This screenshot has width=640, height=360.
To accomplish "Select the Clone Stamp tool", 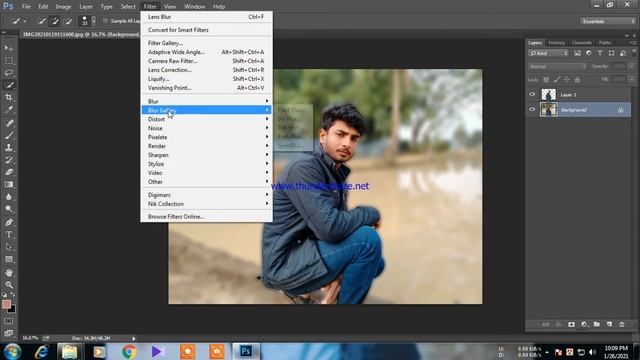I will point(9,147).
